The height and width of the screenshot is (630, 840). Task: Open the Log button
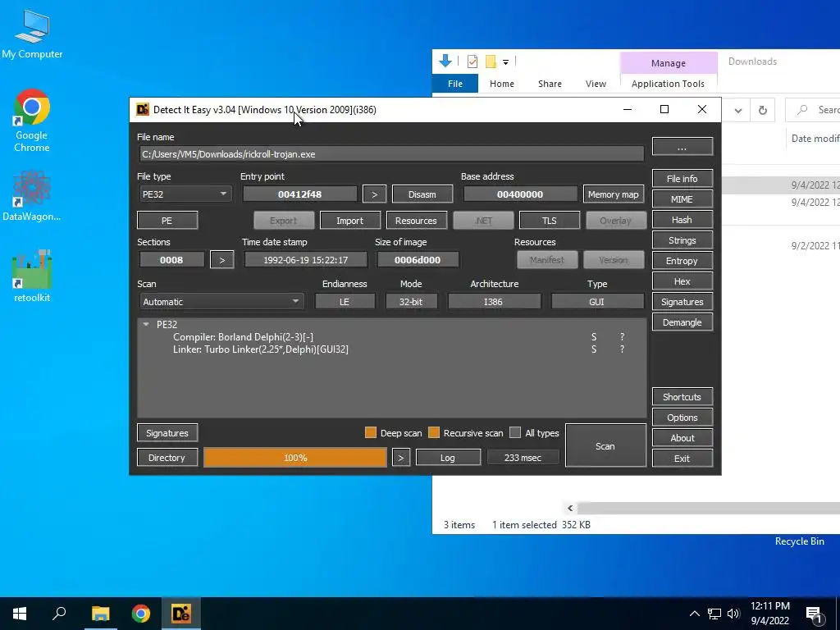coord(448,458)
